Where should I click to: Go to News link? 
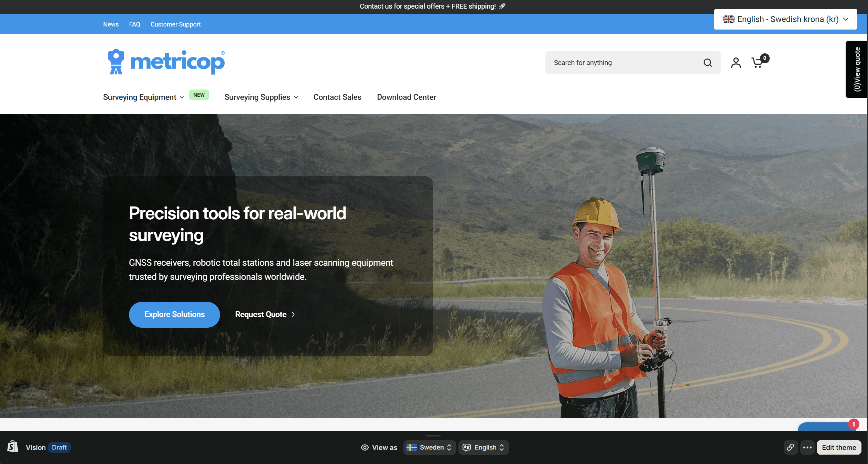pyautogui.click(x=111, y=24)
